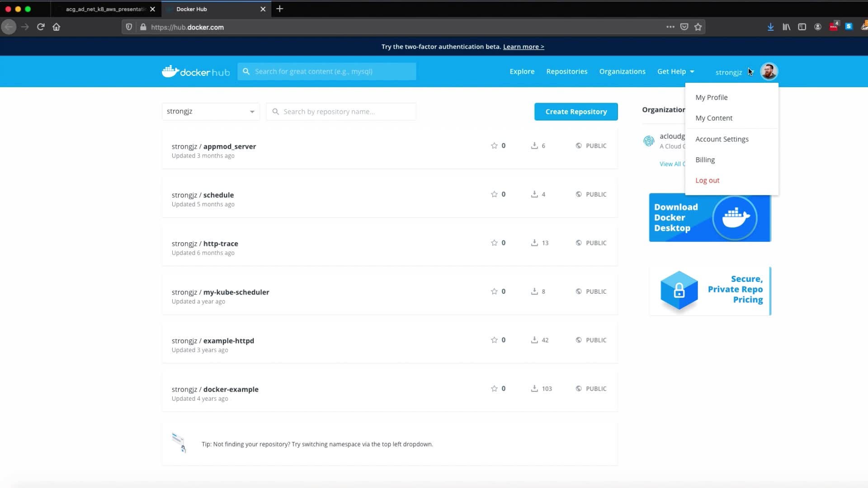Image resolution: width=868 pixels, height=488 pixels.
Task: Follow the Learn more link
Action: 524,47
